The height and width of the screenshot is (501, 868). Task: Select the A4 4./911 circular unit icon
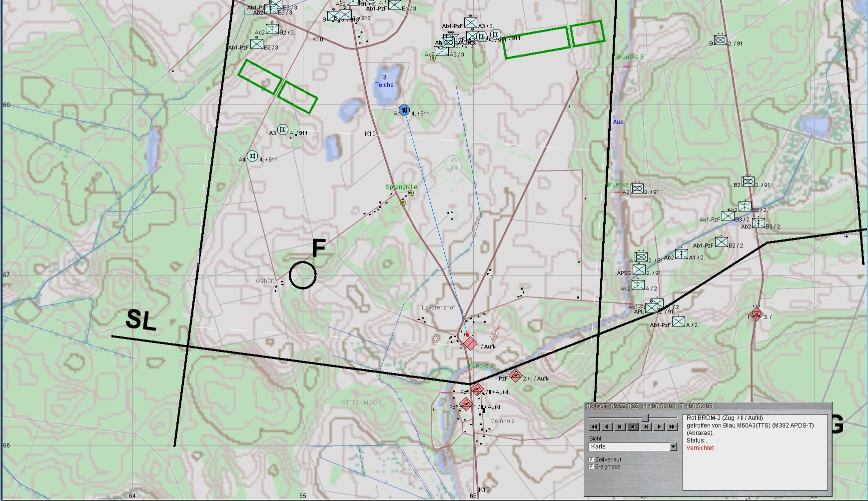pyautogui.click(x=252, y=156)
